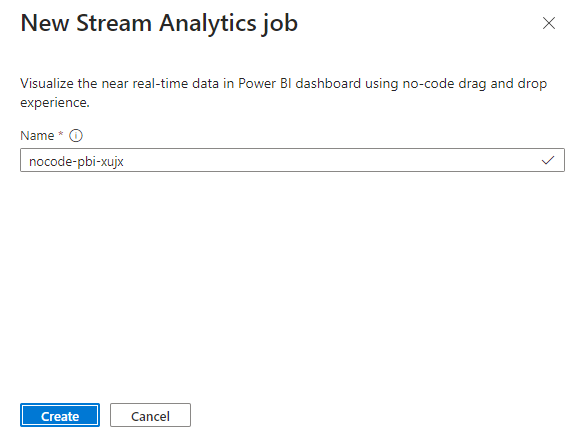Viewport: 583px width, 440px height.
Task: Click the validation checkmark in the Name field
Action: tap(548, 160)
